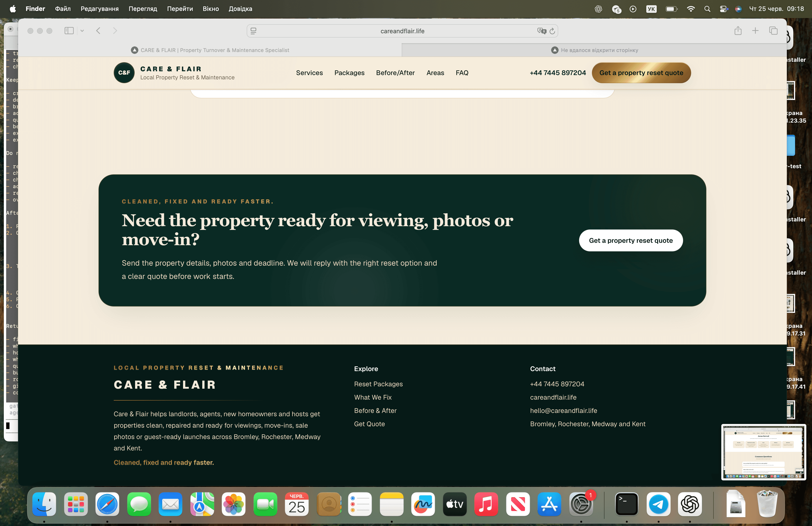Go back with the Safari back arrow
Screen dimensions: 812x526
(x=98, y=31)
